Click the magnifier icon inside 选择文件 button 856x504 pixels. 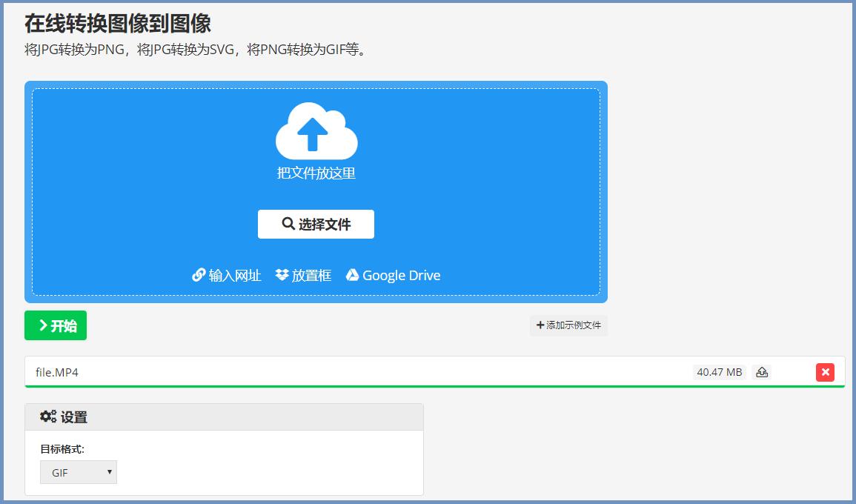pyautogui.click(x=288, y=223)
